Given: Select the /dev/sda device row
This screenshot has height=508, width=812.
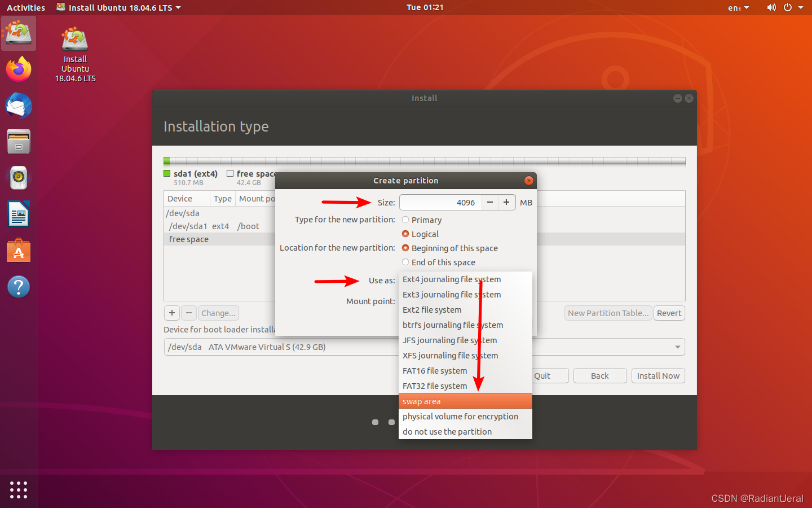Looking at the screenshot, I should 220,213.
